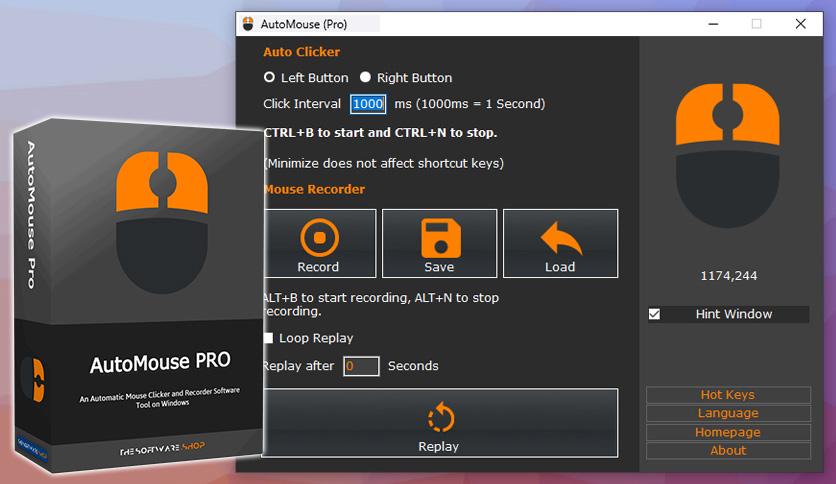Start Replay of recorded mouse actions

click(x=440, y=423)
